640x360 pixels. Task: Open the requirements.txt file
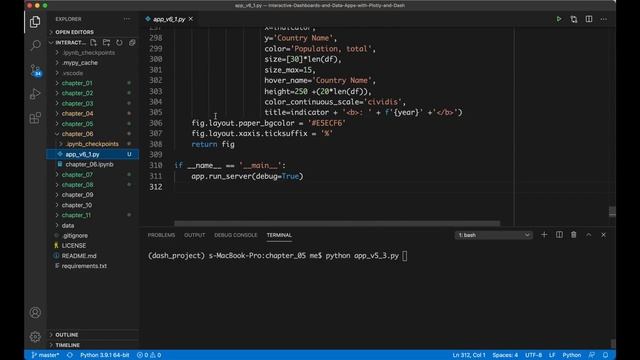click(84, 266)
